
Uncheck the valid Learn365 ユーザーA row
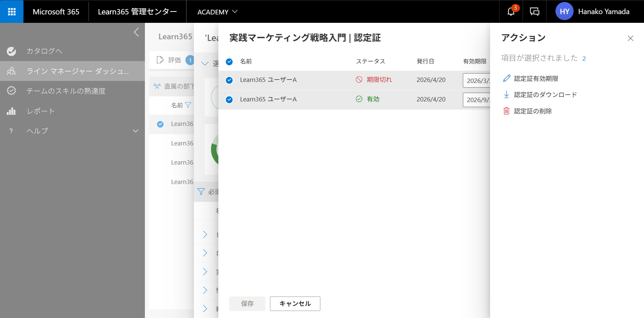coord(229,100)
